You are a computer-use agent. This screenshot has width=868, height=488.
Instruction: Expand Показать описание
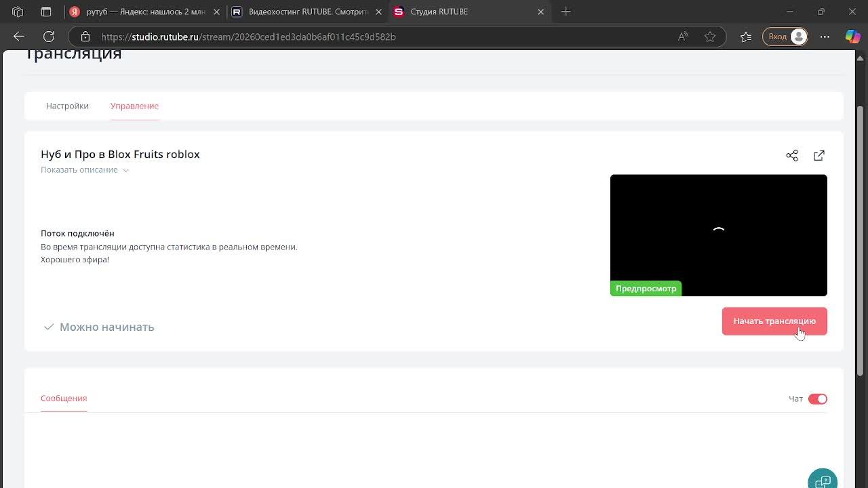tap(85, 169)
